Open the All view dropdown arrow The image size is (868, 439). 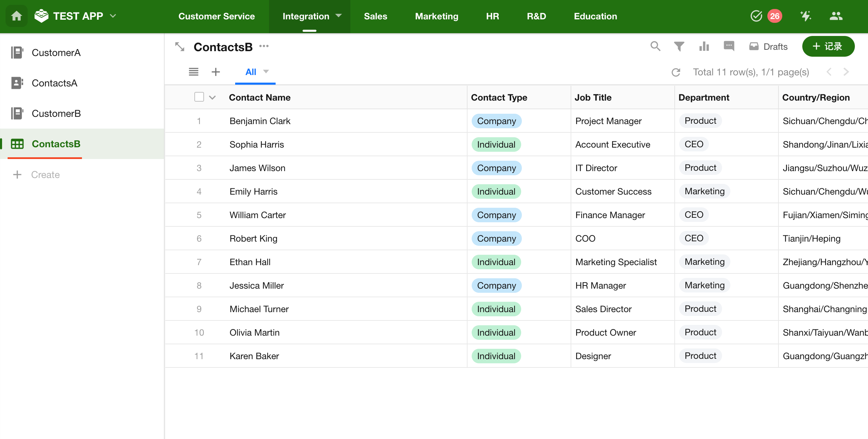[266, 72]
